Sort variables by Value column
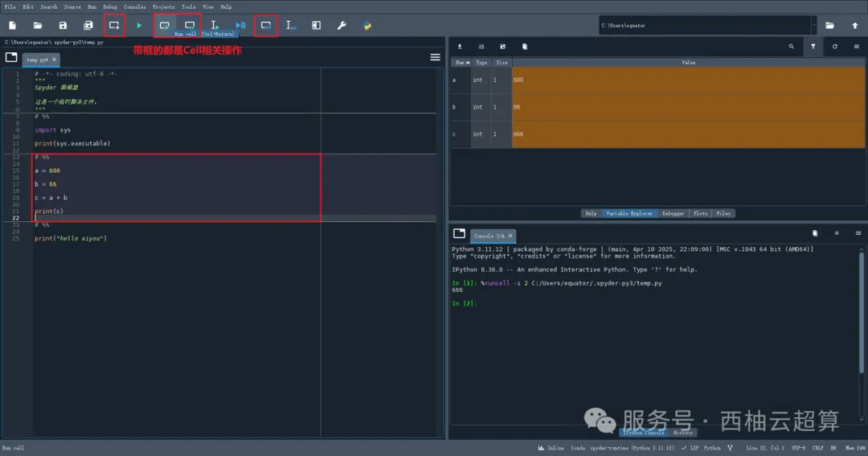 pyautogui.click(x=689, y=63)
